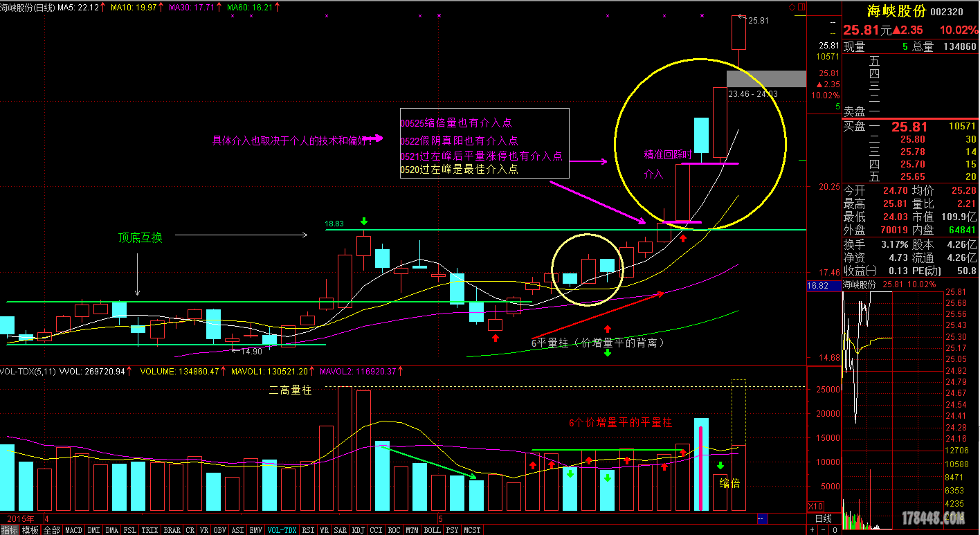
Task: Select the DMA indicator tab
Action: (x=111, y=530)
